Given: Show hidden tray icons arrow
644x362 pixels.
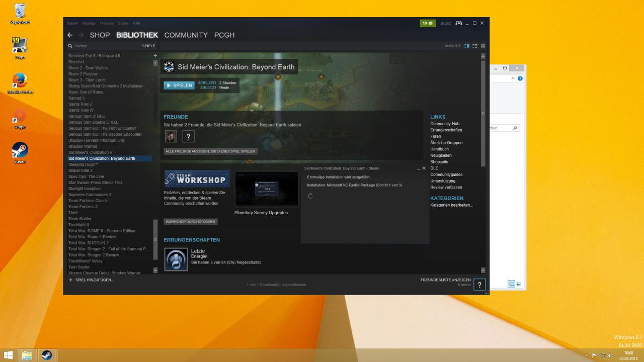Looking at the screenshot, I should point(586,355).
